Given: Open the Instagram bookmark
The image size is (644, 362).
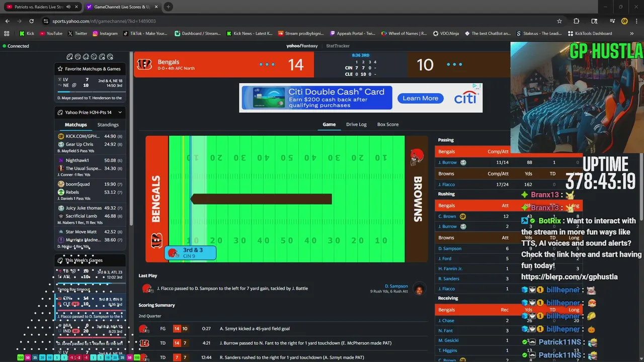Looking at the screenshot, I should 105,34.
